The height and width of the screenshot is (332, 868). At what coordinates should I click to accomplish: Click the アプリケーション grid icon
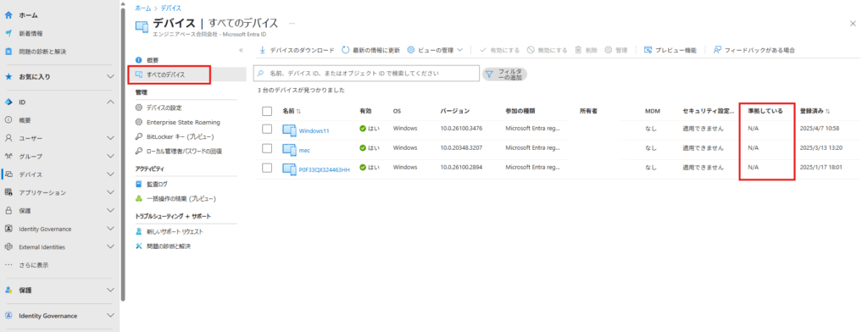pyautogui.click(x=8, y=192)
